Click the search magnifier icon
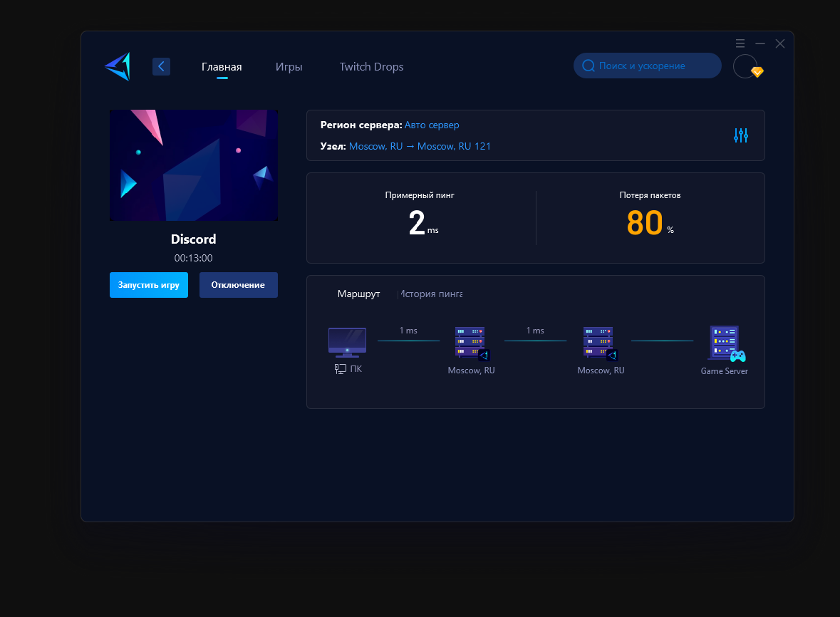Image resolution: width=840 pixels, height=617 pixels. coord(588,66)
